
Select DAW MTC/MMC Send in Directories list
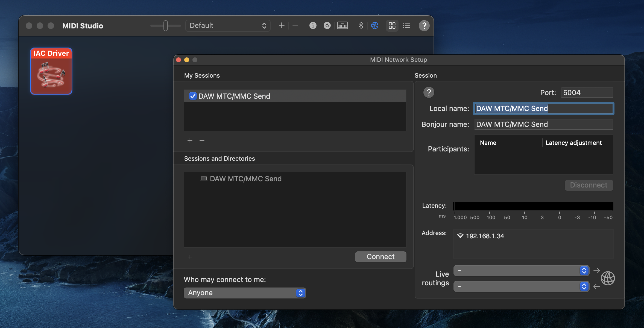[x=245, y=179]
